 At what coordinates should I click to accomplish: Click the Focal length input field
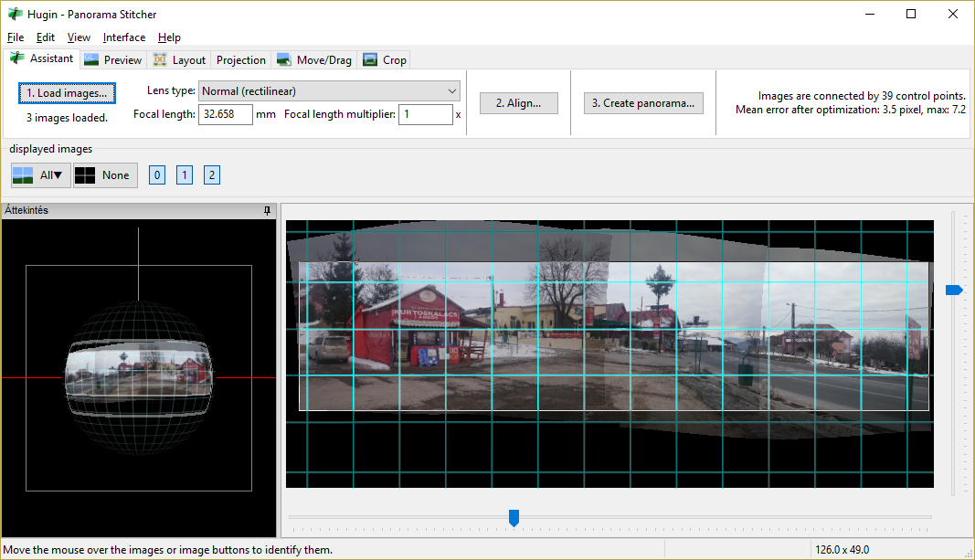coord(226,115)
